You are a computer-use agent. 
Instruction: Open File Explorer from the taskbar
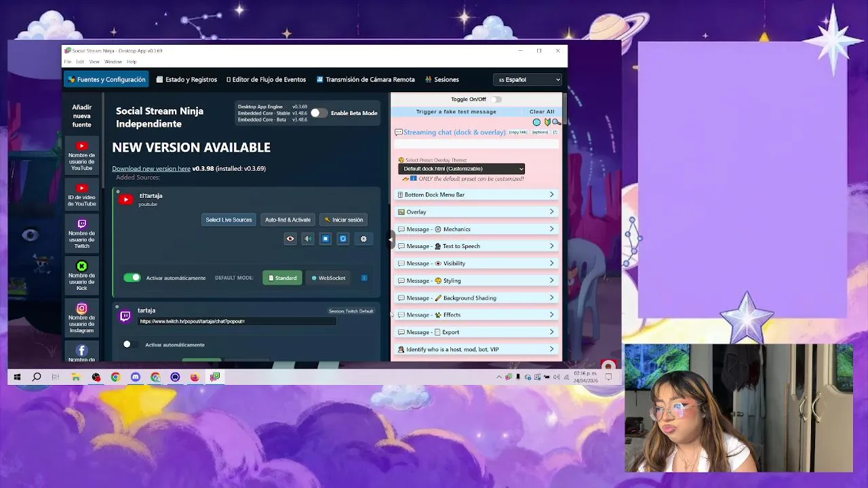click(76, 377)
